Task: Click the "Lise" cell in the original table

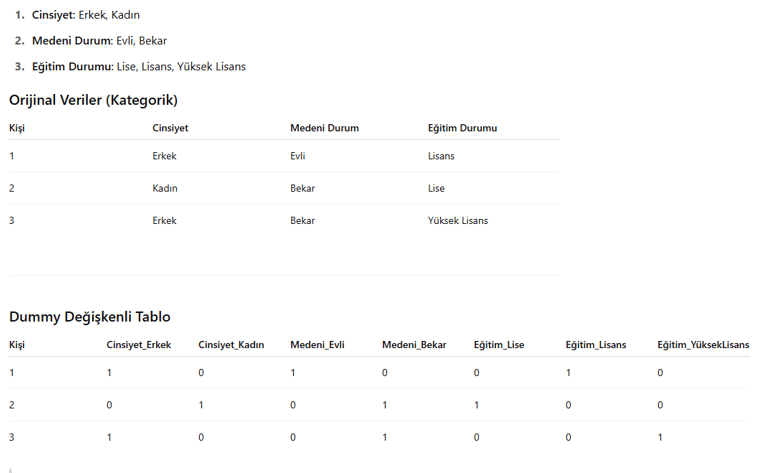Action: (x=436, y=188)
